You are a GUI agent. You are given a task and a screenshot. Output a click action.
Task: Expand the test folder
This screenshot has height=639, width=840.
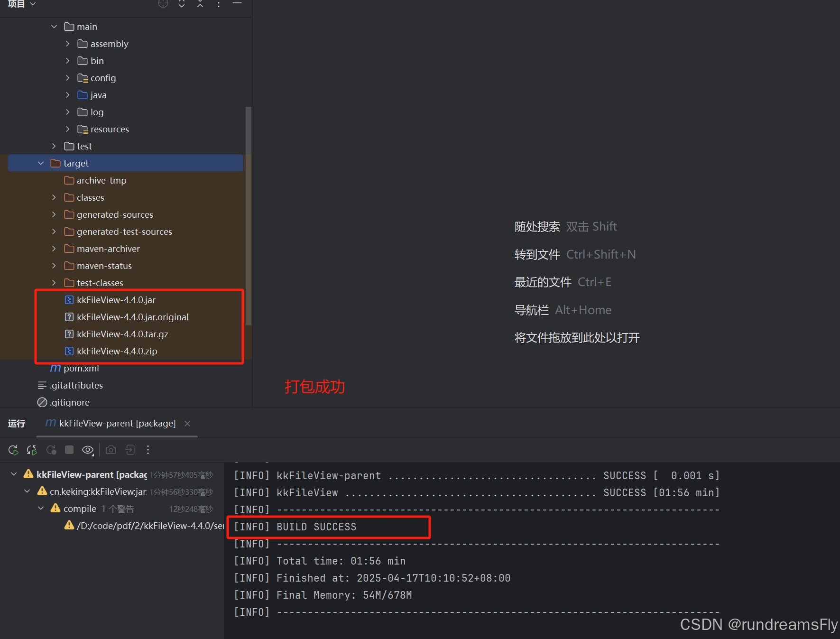pos(54,146)
